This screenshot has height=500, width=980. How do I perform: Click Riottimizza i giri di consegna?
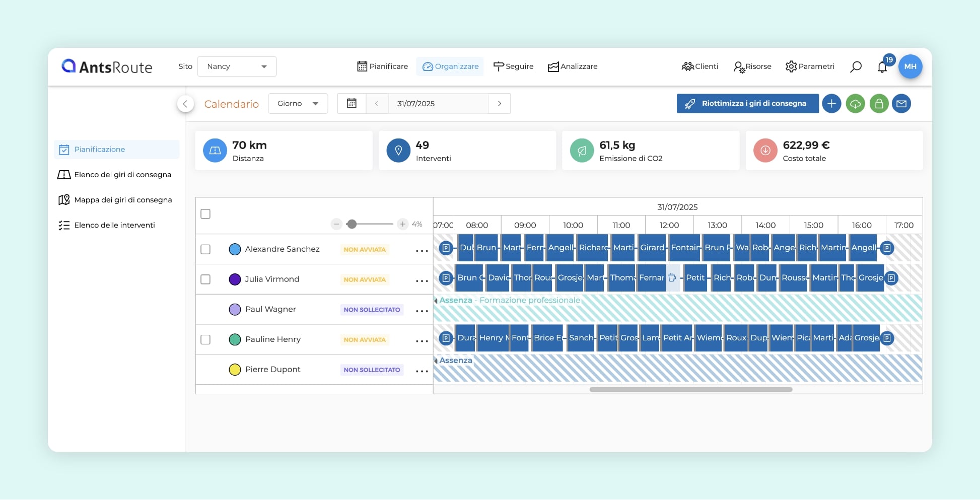(x=747, y=104)
